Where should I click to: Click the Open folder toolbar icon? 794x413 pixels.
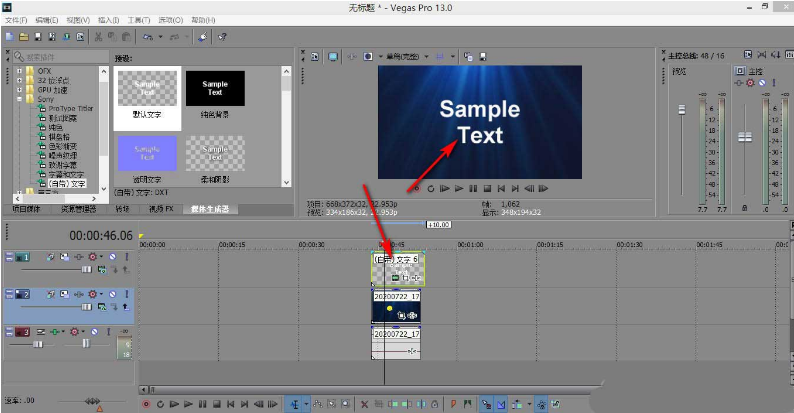[x=23, y=36]
